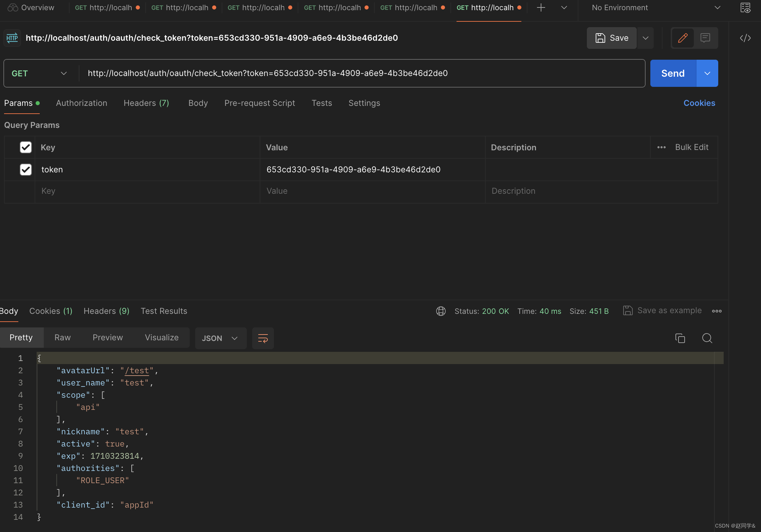Toggle the select-all params header checkbox
The width and height of the screenshot is (761, 532).
point(26,147)
